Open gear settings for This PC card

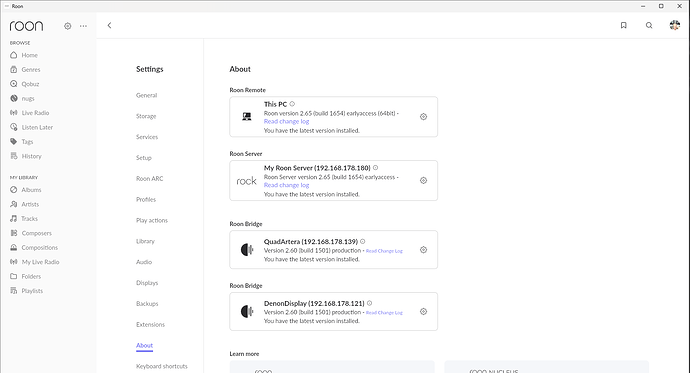coord(423,117)
